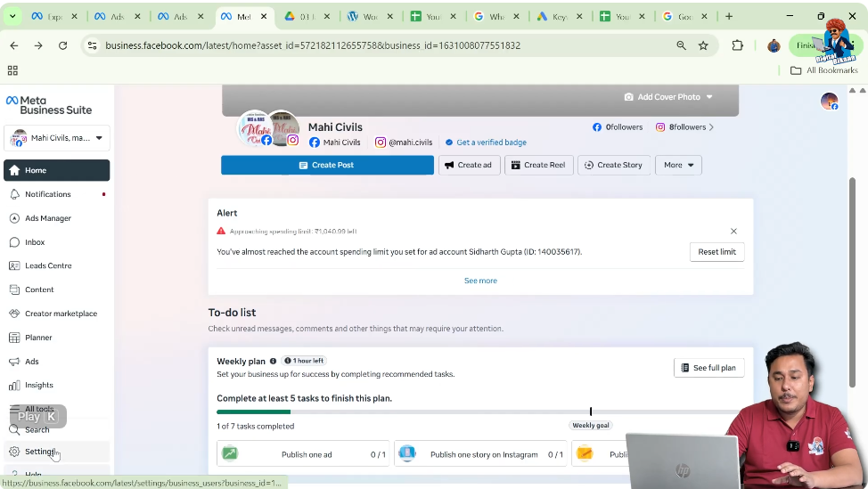
Task: Open the Inbox section
Action: coord(56,241)
